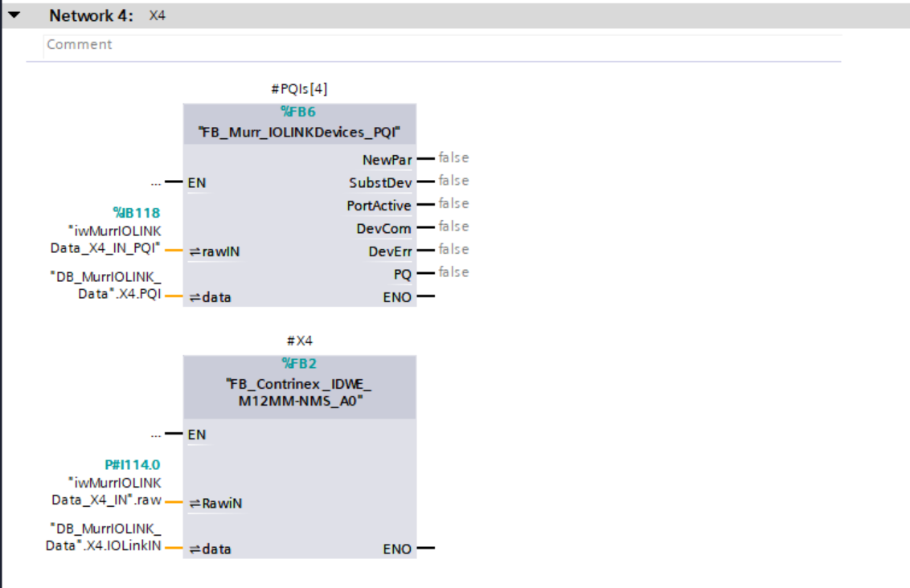This screenshot has height=588, width=910.
Task: Click the false value beside PQ
Action: click(453, 272)
